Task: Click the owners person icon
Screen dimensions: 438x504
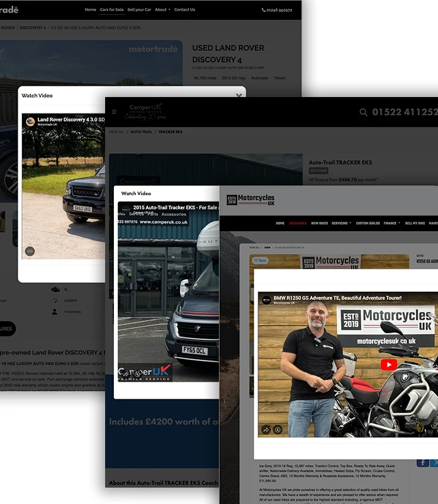Action: 55,311
